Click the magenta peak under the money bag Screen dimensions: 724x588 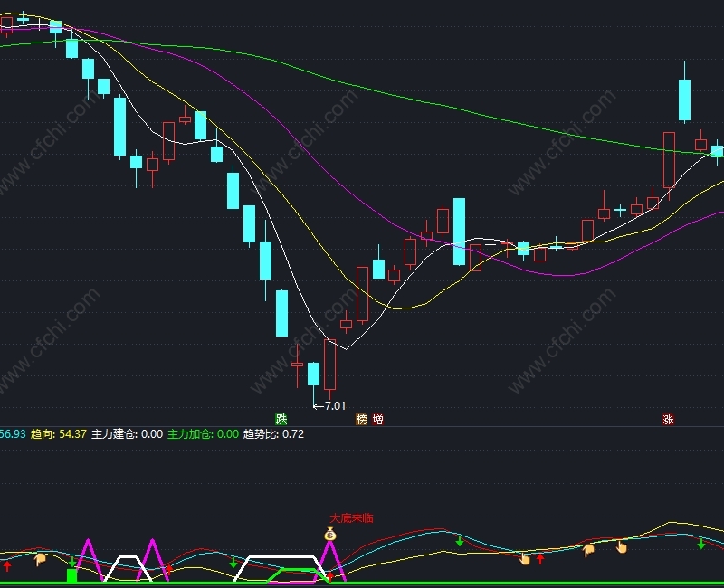329,561
